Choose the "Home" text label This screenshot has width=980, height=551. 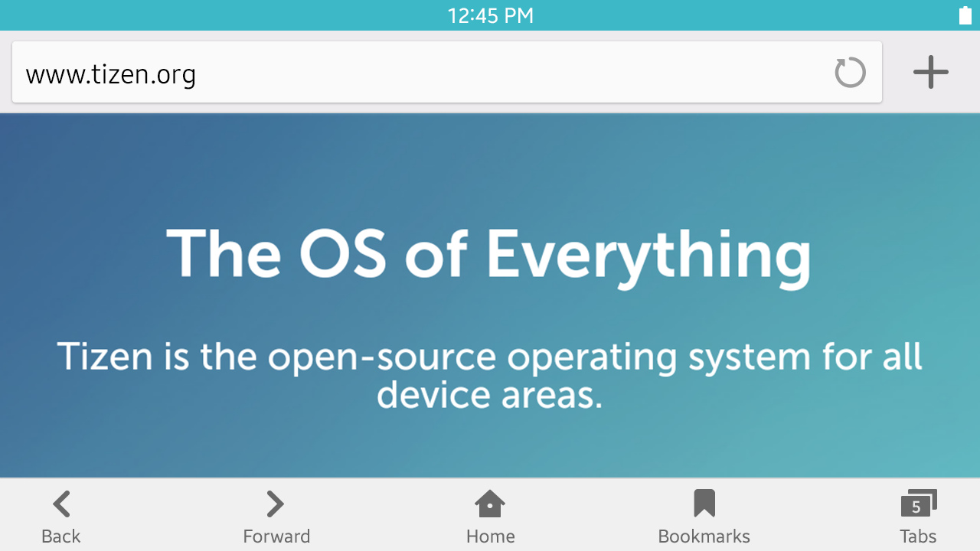[x=490, y=536]
